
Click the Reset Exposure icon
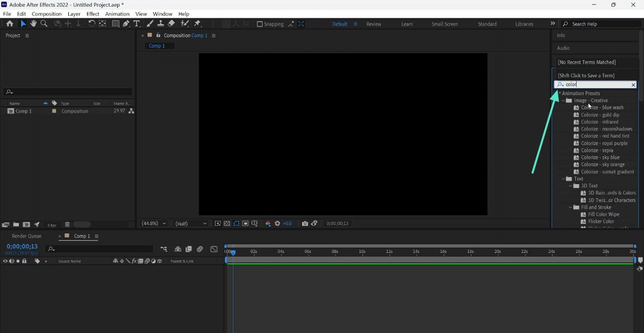point(277,224)
